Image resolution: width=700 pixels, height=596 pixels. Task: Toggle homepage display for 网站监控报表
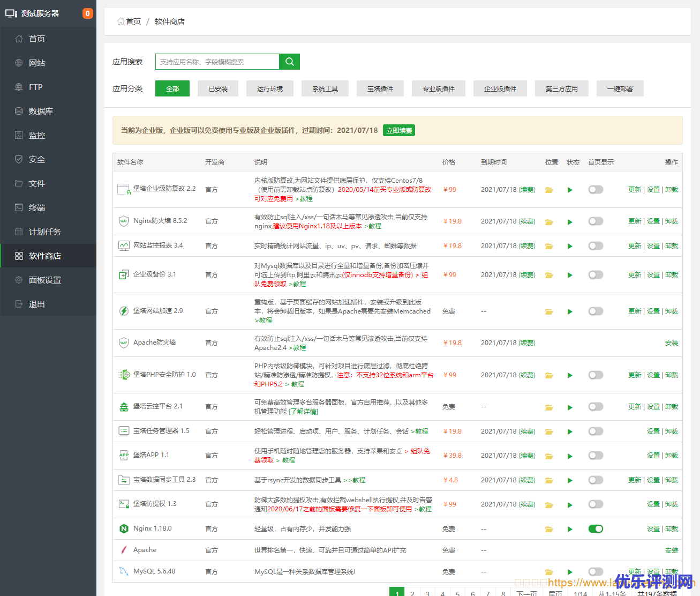(x=596, y=245)
